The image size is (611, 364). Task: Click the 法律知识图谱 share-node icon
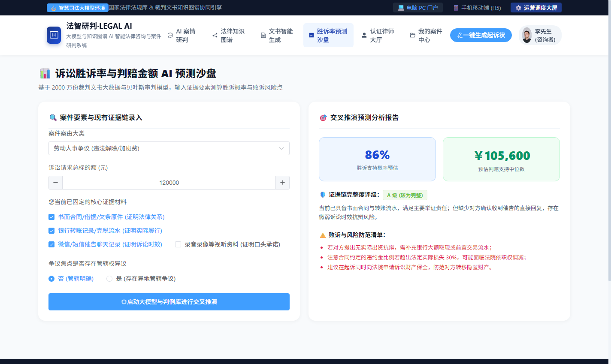click(x=215, y=35)
